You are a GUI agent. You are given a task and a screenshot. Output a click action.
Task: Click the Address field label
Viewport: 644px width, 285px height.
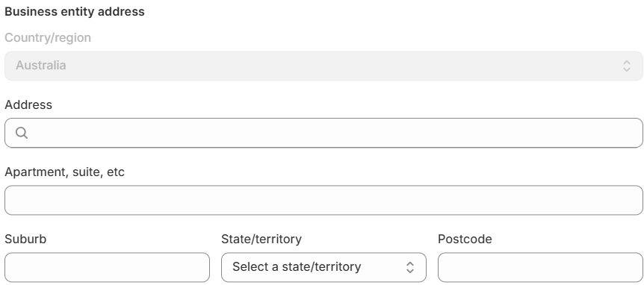[28, 105]
